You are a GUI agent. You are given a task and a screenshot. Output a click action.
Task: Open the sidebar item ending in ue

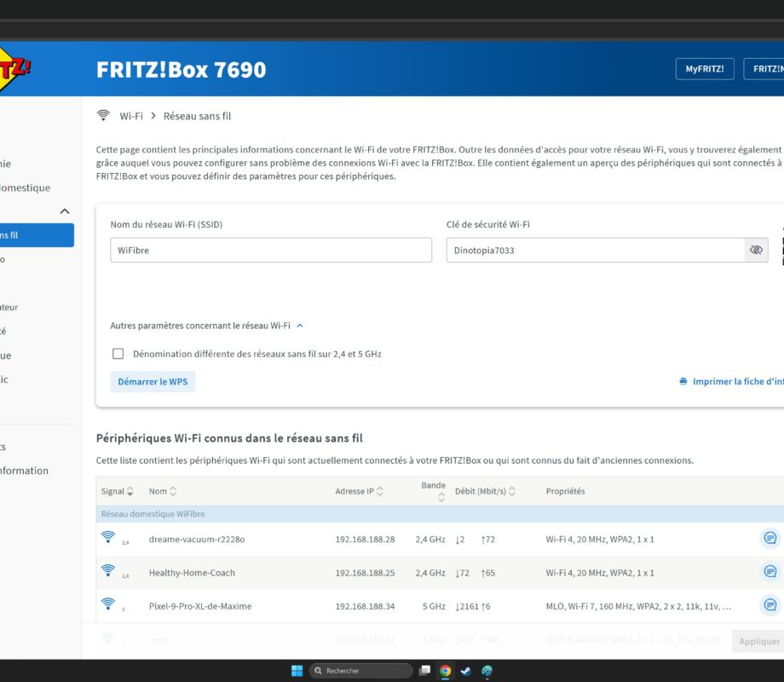(5, 355)
